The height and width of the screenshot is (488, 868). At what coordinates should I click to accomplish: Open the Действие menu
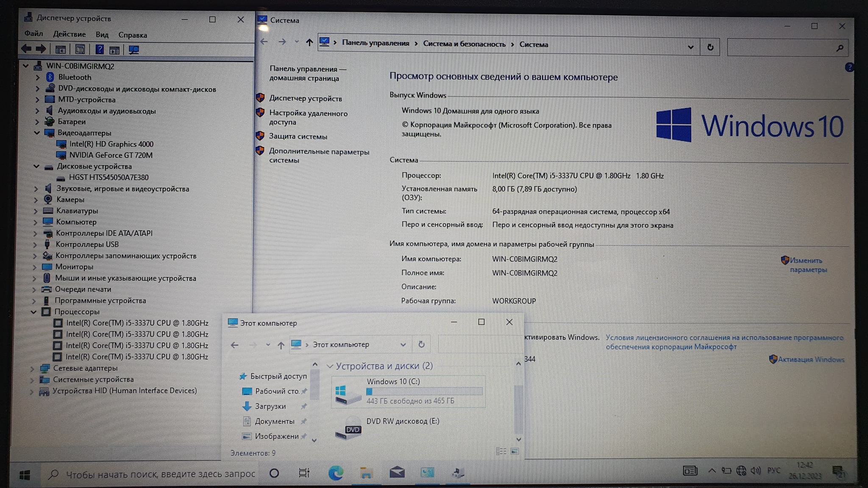[69, 34]
